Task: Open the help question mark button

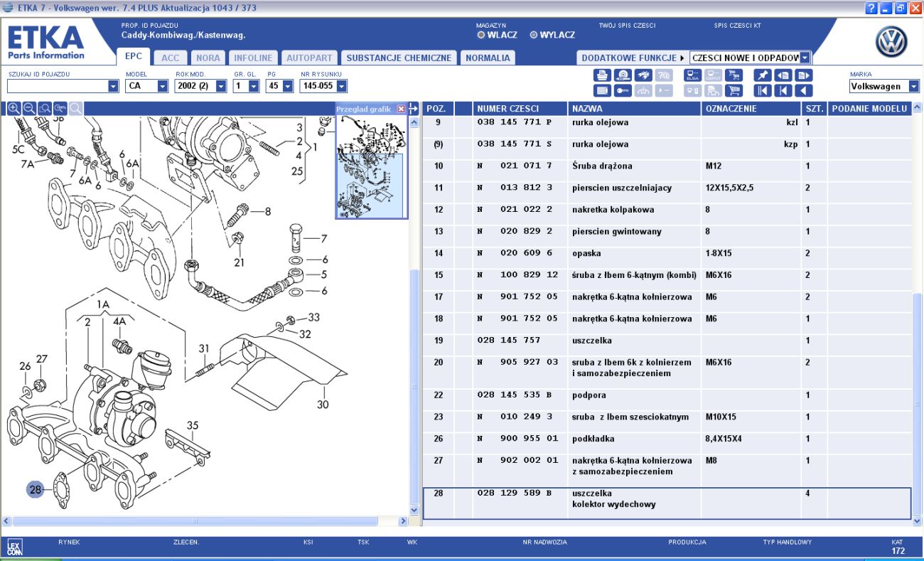Action: point(871,8)
